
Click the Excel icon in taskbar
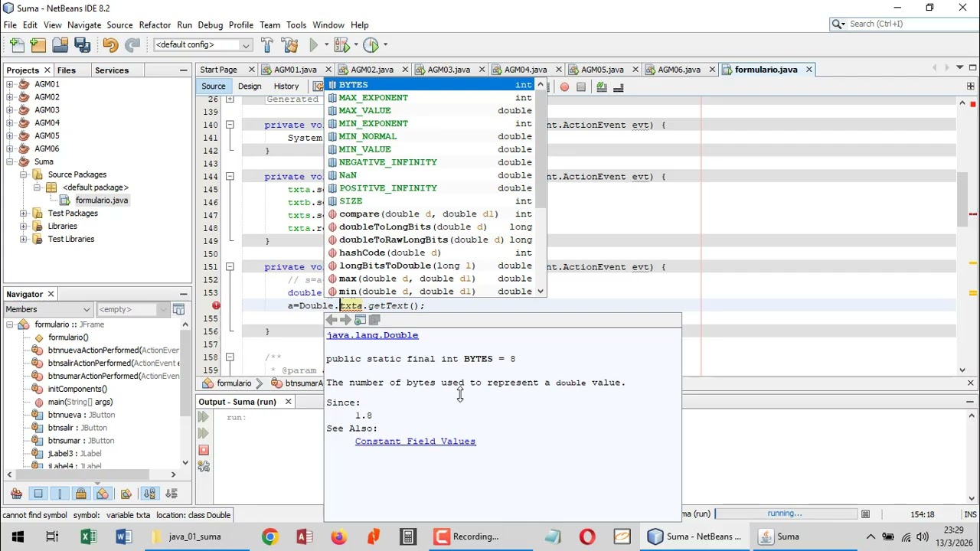click(88, 536)
